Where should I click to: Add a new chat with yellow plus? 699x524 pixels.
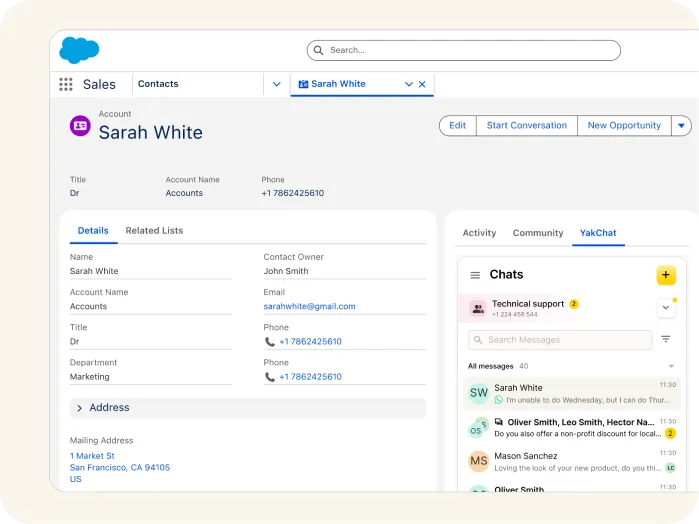click(666, 275)
